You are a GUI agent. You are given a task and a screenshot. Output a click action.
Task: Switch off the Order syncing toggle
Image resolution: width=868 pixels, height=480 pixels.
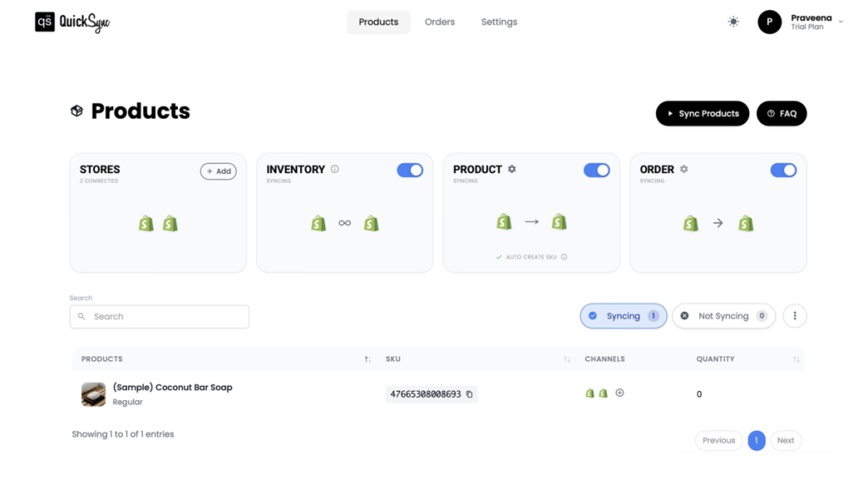click(x=783, y=170)
